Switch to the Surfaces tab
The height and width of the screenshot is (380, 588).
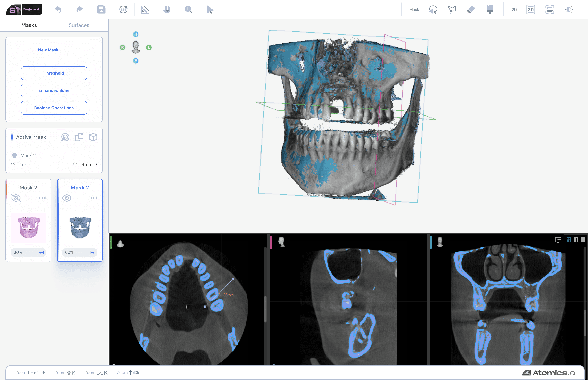79,25
